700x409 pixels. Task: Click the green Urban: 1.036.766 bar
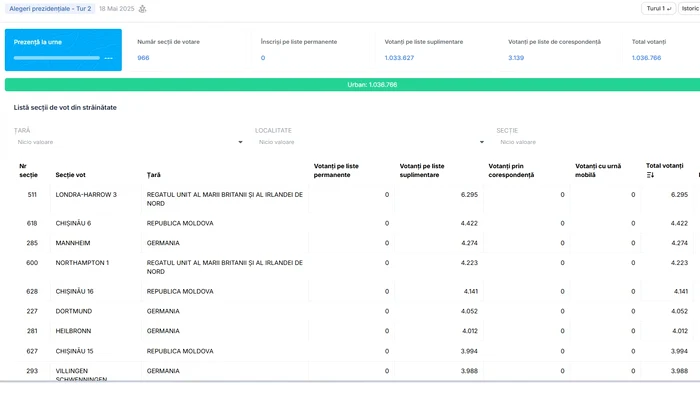point(352,84)
